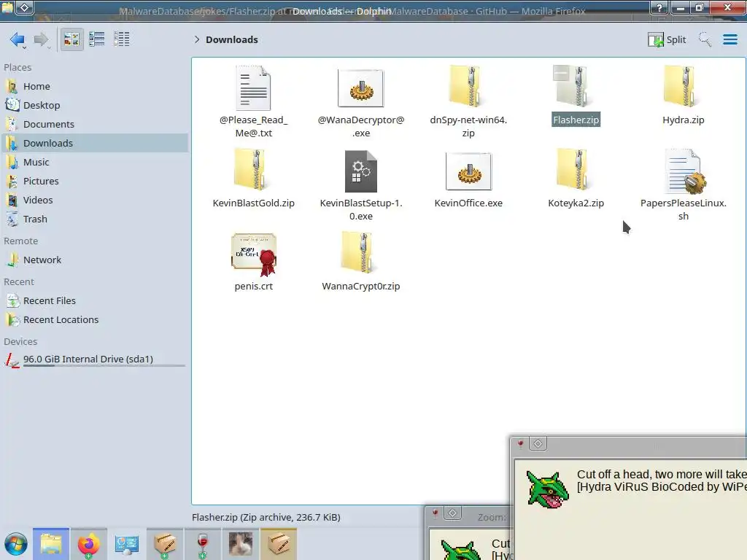Select penis.crt certificate icon

(253, 254)
